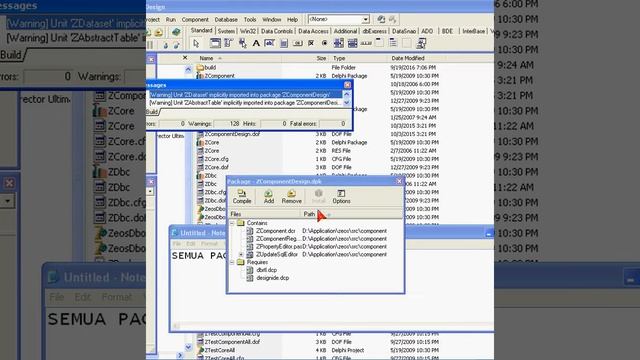Select the ListBox component icon
The image size is (640, 360).
point(338,43)
